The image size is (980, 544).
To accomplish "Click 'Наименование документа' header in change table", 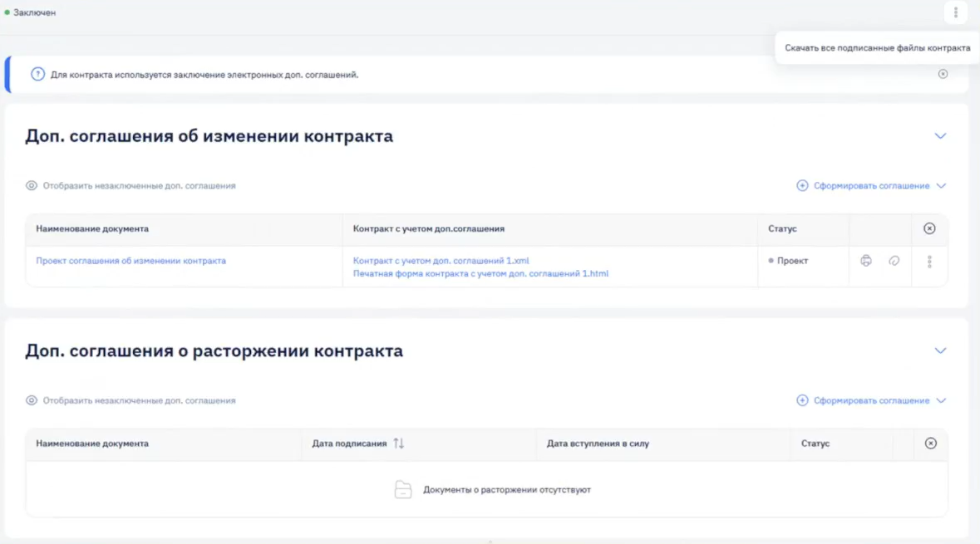I will click(92, 228).
